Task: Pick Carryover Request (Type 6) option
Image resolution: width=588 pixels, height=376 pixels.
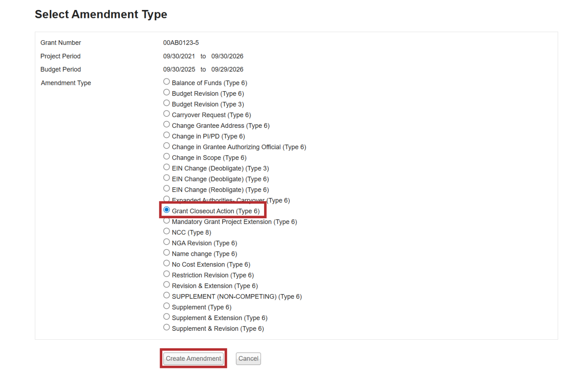Action: pos(167,114)
